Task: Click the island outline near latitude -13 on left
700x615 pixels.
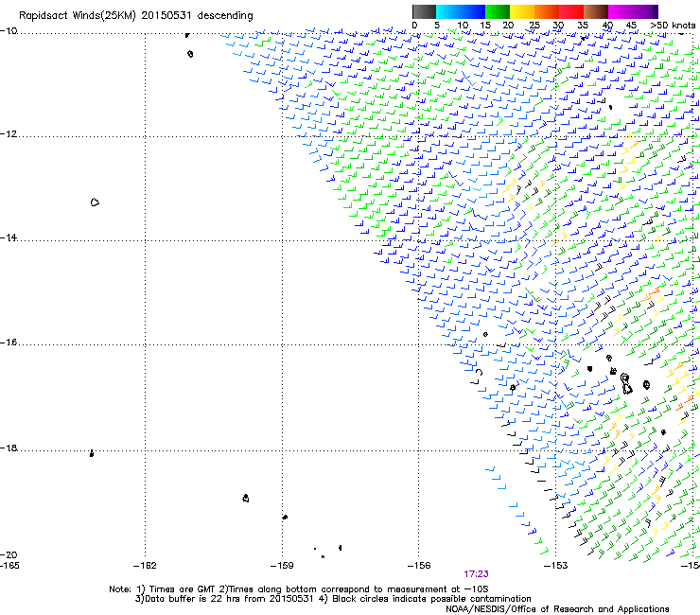Action: [x=95, y=202]
